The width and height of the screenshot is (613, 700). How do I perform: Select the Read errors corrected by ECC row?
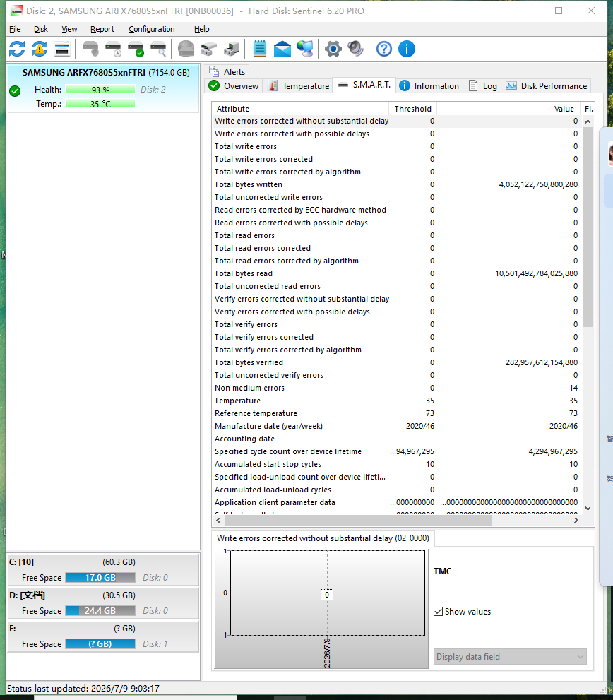point(396,210)
